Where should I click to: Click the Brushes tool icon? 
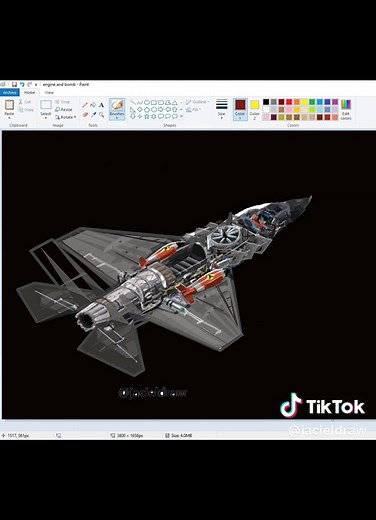click(x=117, y=105)
